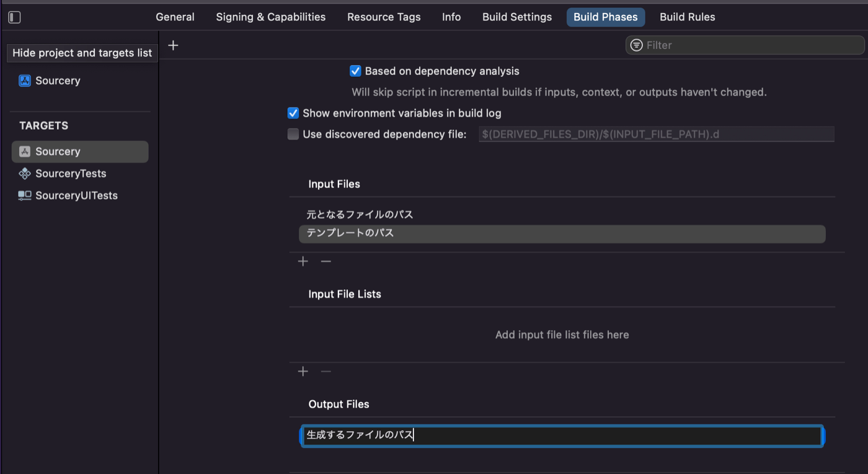Add an input file list with plus button
The image size is (868, 474).
(x=303, y=372)
